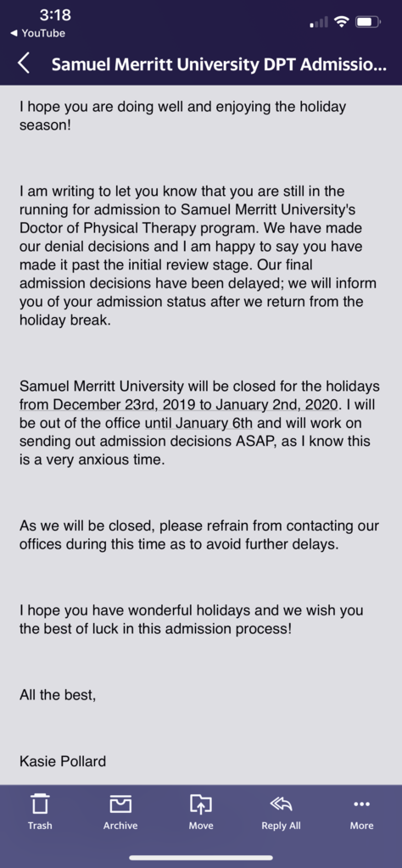402x868 pixels.
Task: Open the Move to folder icon
Action: pos(200,811)
